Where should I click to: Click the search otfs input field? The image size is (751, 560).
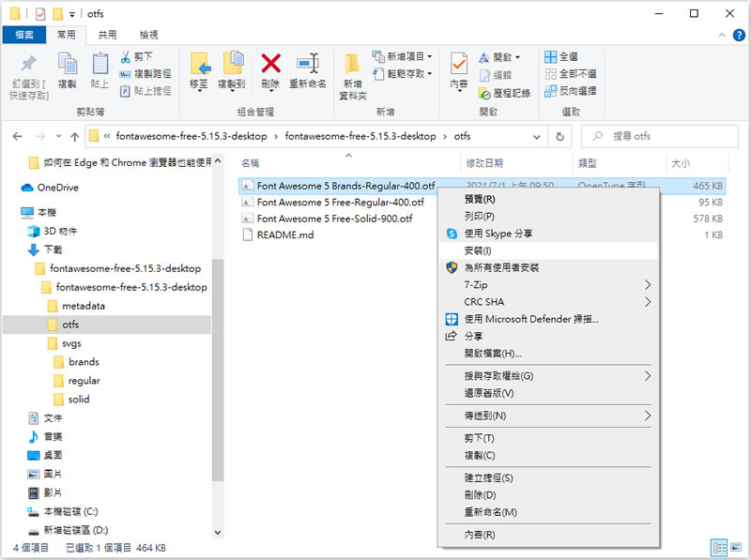[660, 136]
